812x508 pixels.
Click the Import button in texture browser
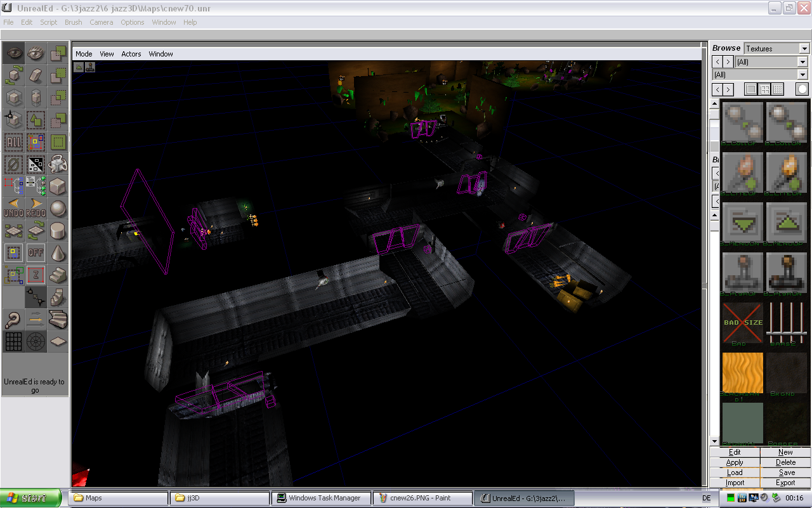(x=735, y=483)
